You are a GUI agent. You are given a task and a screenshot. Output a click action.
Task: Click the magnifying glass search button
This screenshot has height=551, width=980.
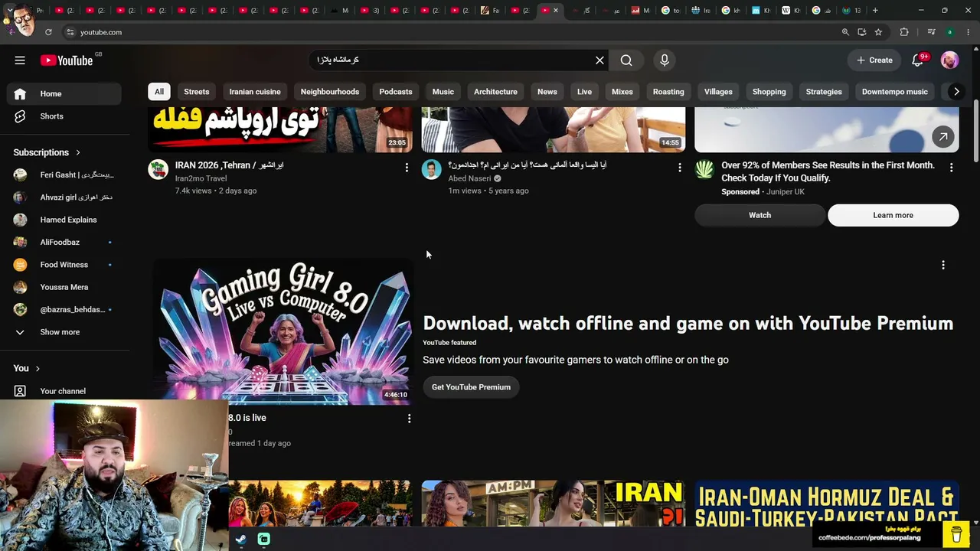[x=626, y=60]
